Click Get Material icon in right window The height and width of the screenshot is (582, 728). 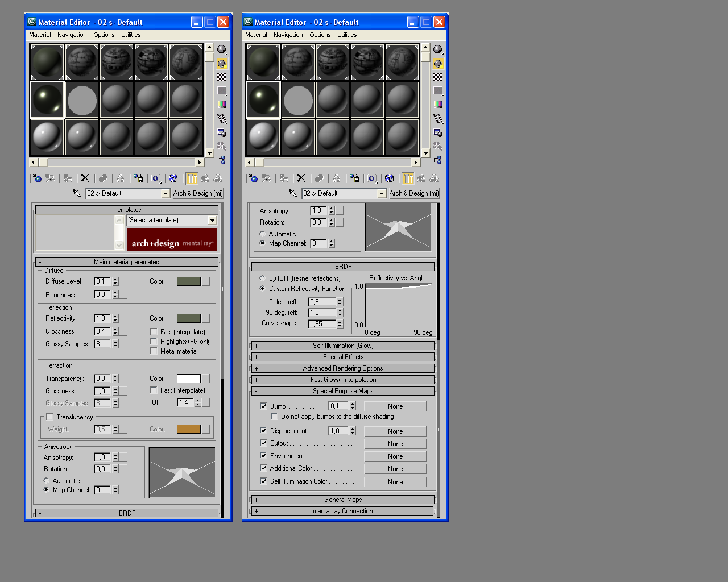[x=253, y=178]
